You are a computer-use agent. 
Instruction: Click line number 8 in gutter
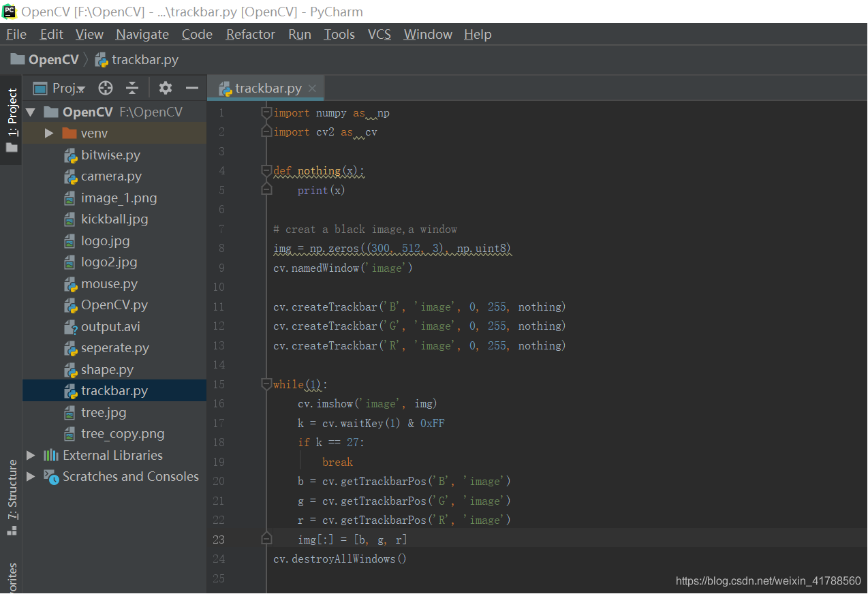point(221,249)
